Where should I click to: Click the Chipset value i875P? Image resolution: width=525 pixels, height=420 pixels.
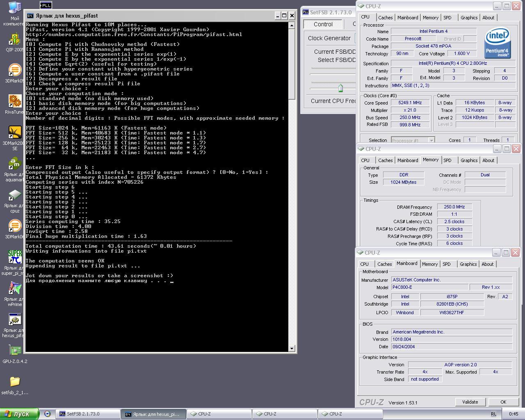coord(452,297)
